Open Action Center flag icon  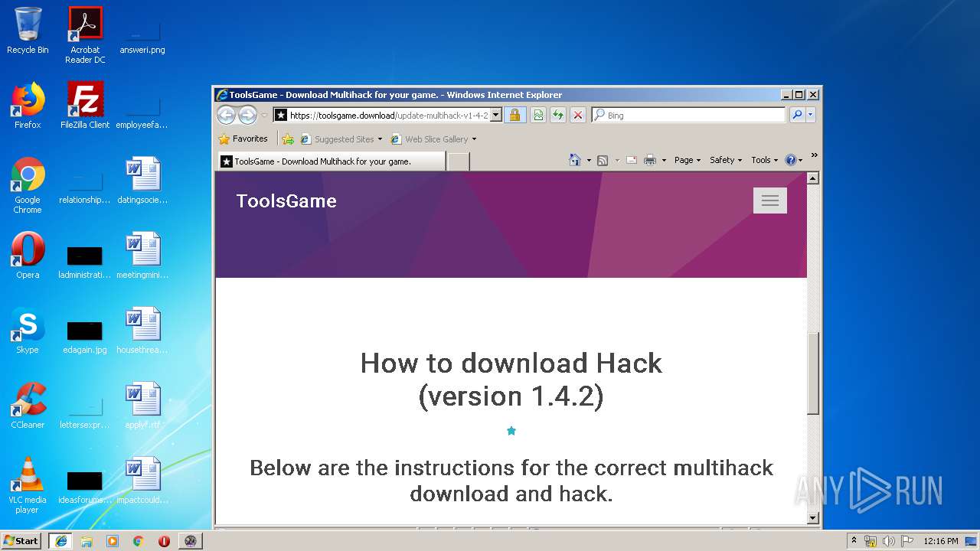tap(906, 541)
